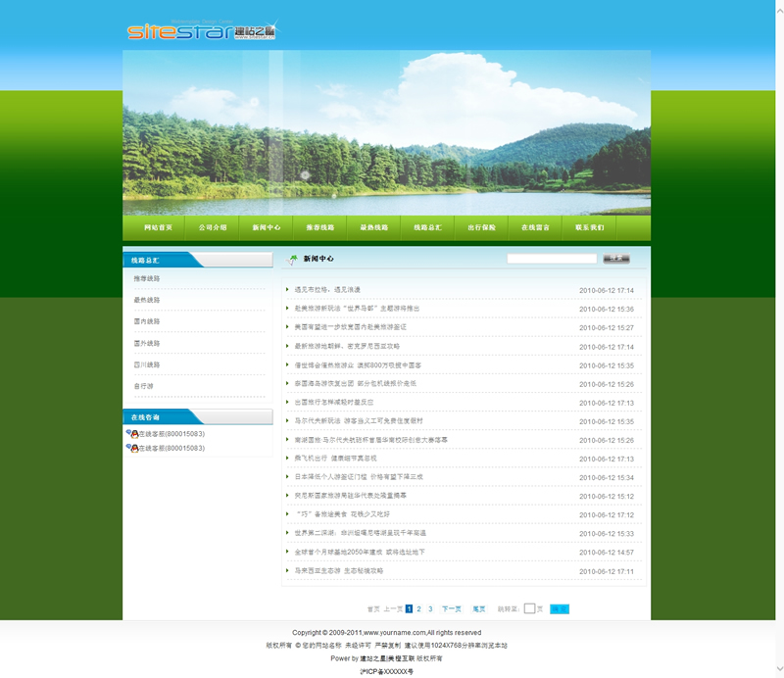The height and width of the screenshot is (678, 784).
Task: Click the palm tree icon beside 新闻中心
Action: 292,260
